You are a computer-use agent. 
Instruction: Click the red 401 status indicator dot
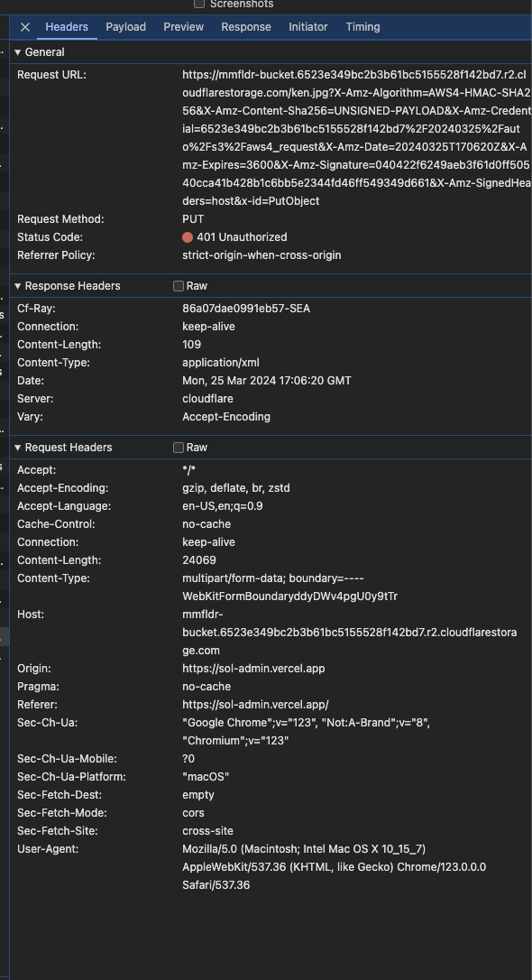click(187, 236)
